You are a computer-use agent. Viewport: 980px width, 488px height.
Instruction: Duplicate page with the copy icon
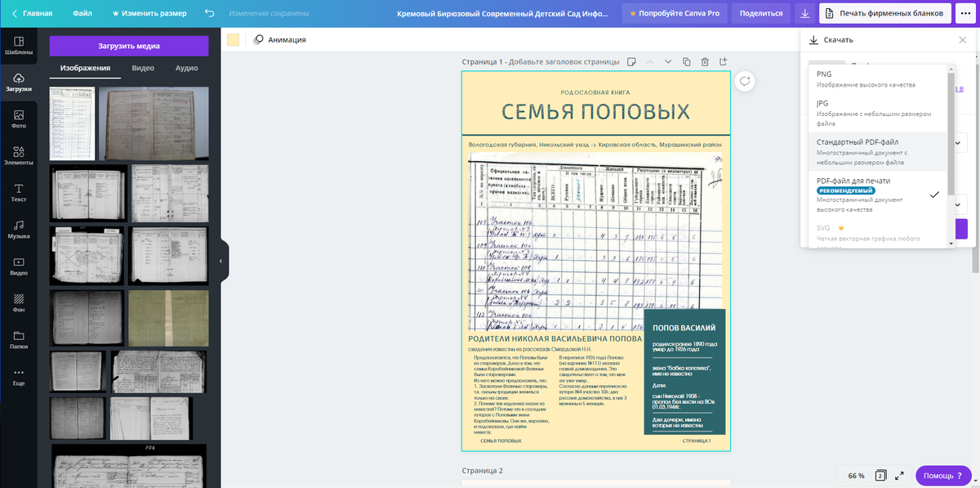point(686,61)
